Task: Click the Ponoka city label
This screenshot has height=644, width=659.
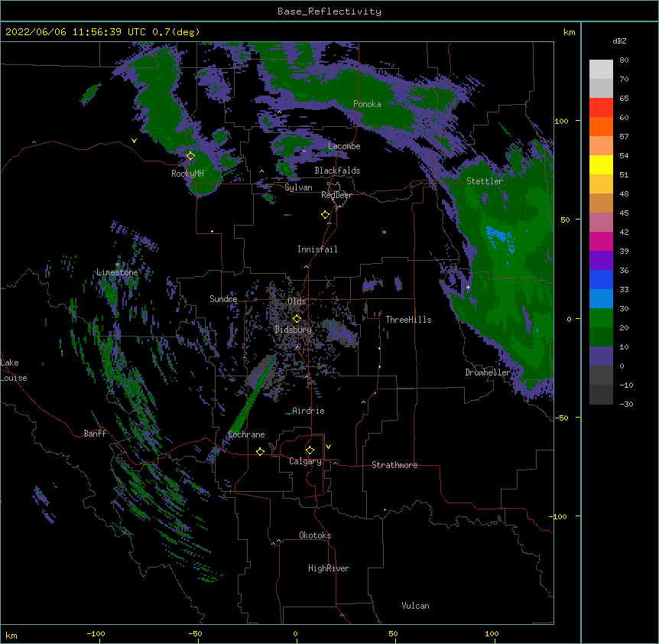Action: point(367,104)
